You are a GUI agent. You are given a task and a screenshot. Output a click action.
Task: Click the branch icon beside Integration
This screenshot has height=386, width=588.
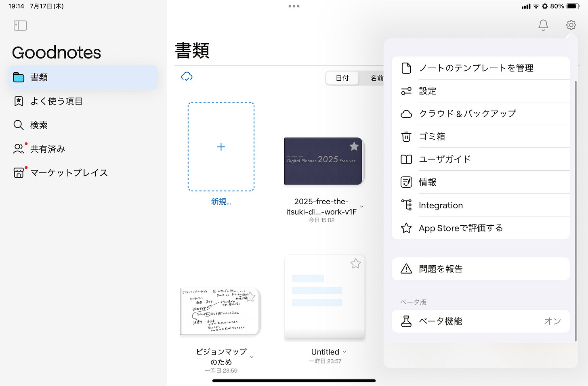[406, 205]
